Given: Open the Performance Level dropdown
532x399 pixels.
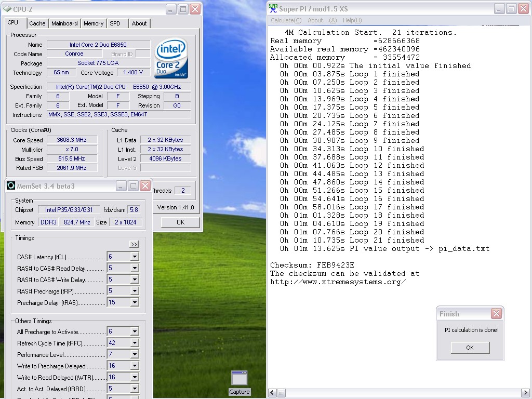Looking at the screenshot, I should 135,354.
